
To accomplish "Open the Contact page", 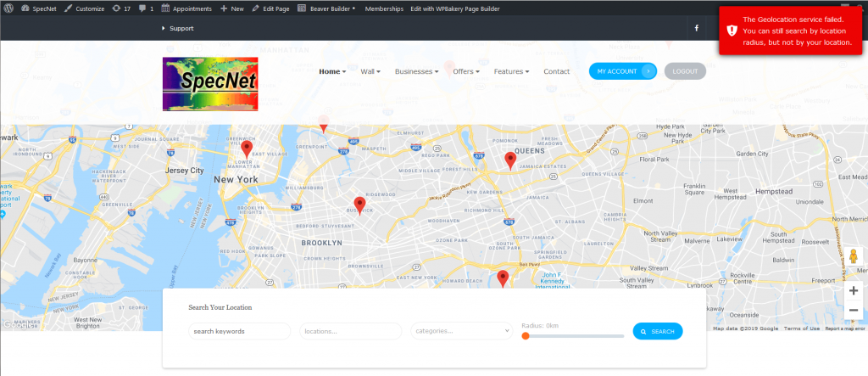I will click(x=557, y=71).
